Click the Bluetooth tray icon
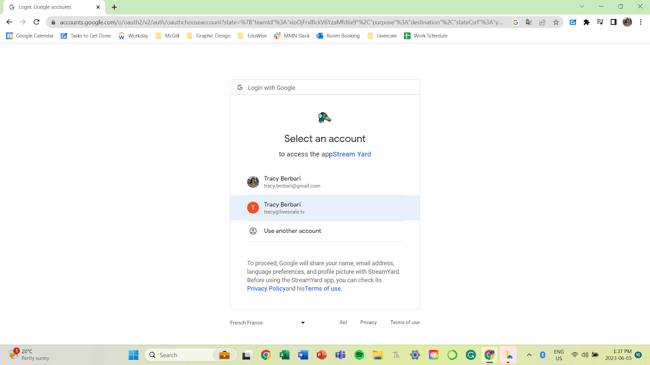The height and width of the screenshot is (365, 650). coord(543,355)
